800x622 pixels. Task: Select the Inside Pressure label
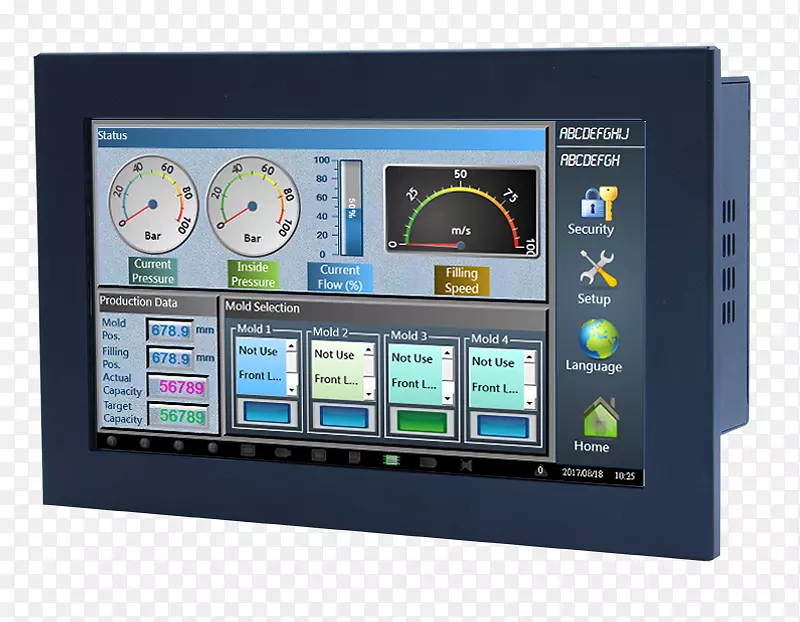253,274
